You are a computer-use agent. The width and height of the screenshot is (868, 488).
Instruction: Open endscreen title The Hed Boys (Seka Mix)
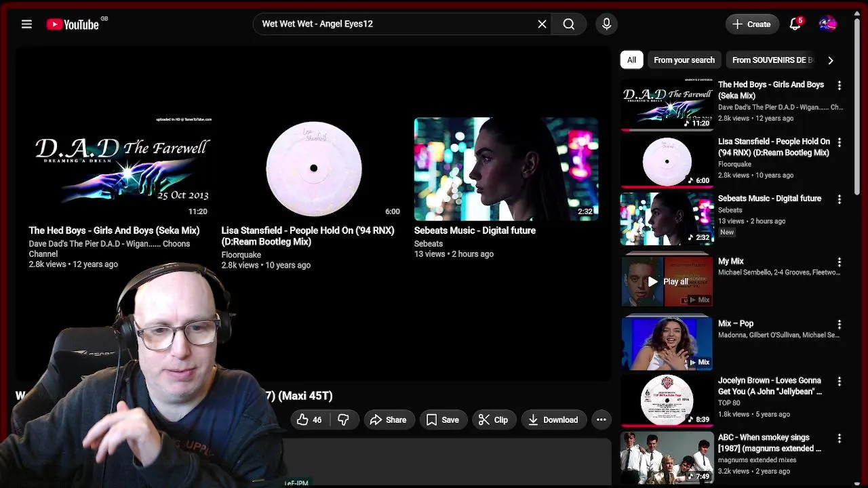click(114, 230)
